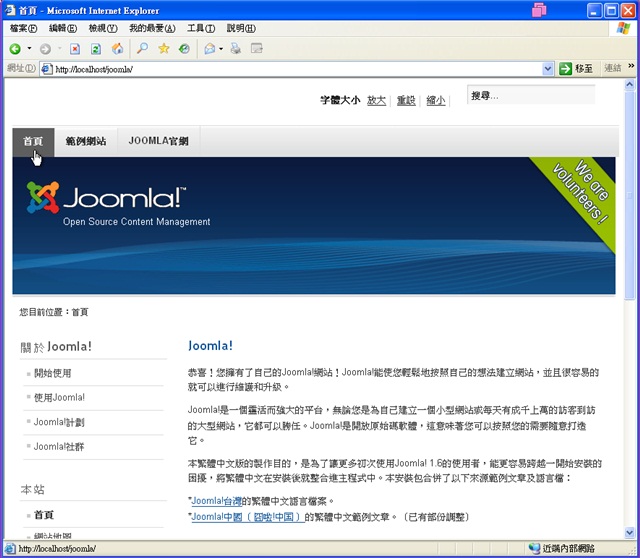Click the Windows flag logo icon

(x=623, y=28)
